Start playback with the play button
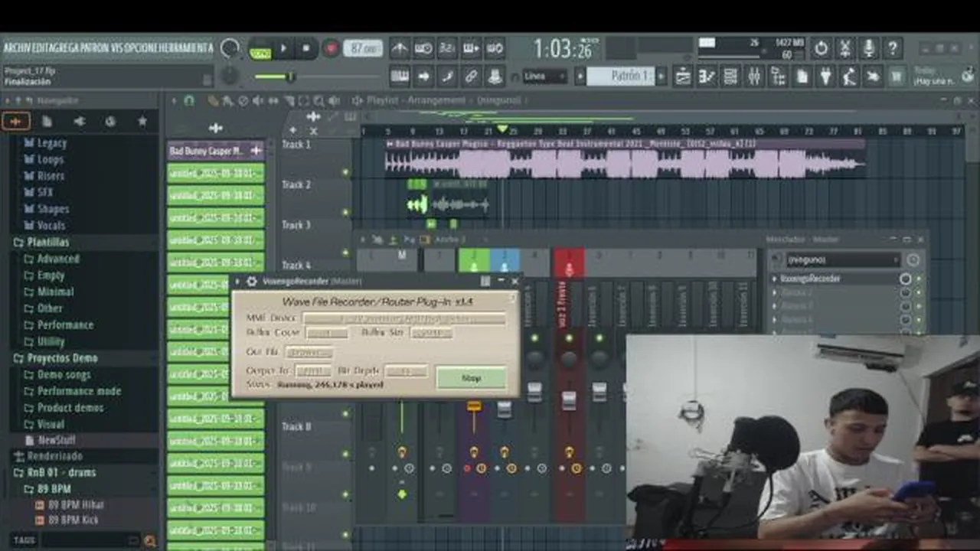 click(283, 49)
